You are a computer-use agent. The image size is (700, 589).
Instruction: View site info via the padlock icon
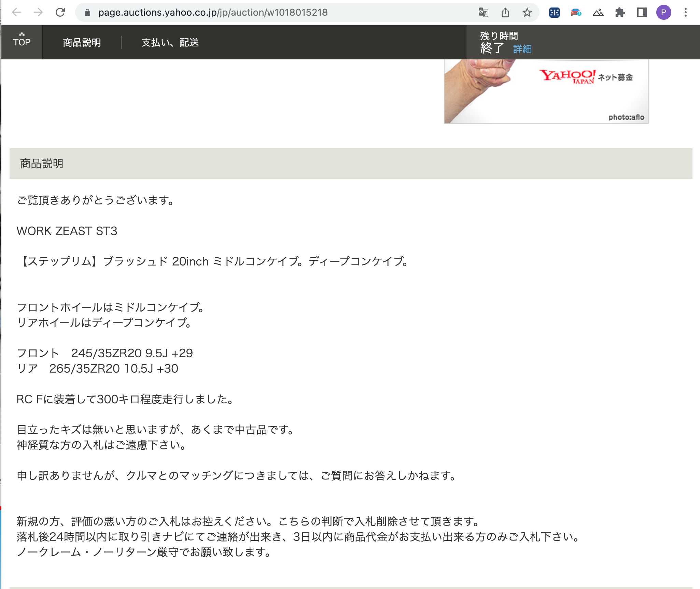pyautogui.click(x=87, y=13)
